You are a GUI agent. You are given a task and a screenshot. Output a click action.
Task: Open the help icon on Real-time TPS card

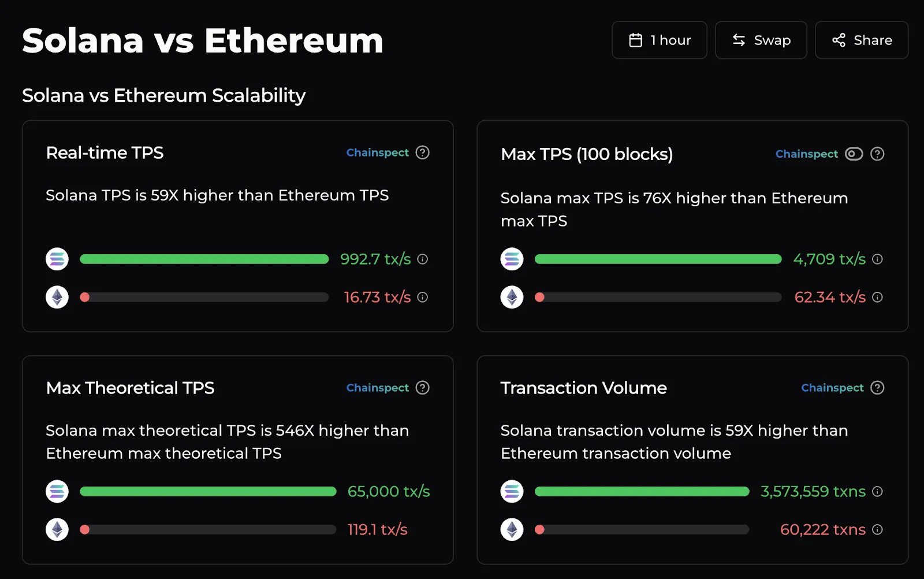(x=422, y=153)
